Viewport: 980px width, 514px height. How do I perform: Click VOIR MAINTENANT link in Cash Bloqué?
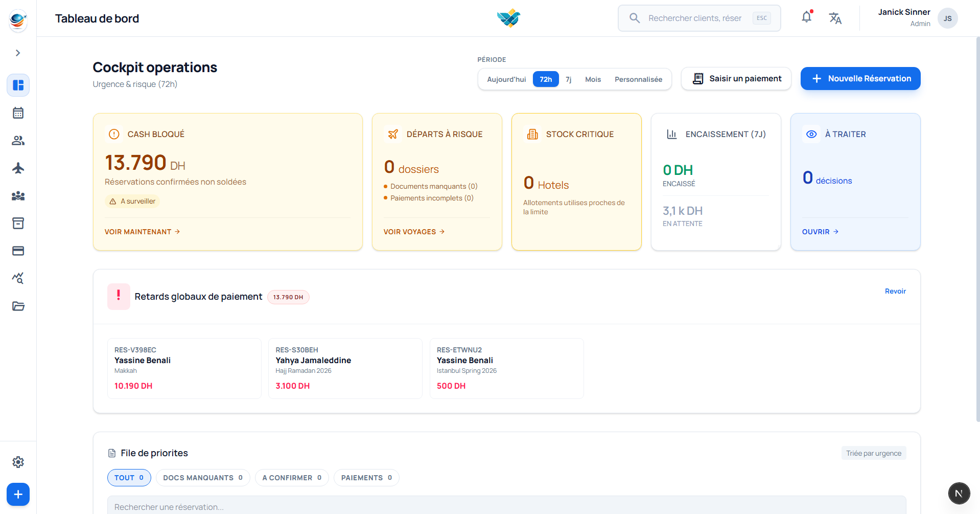coord(142,232)
